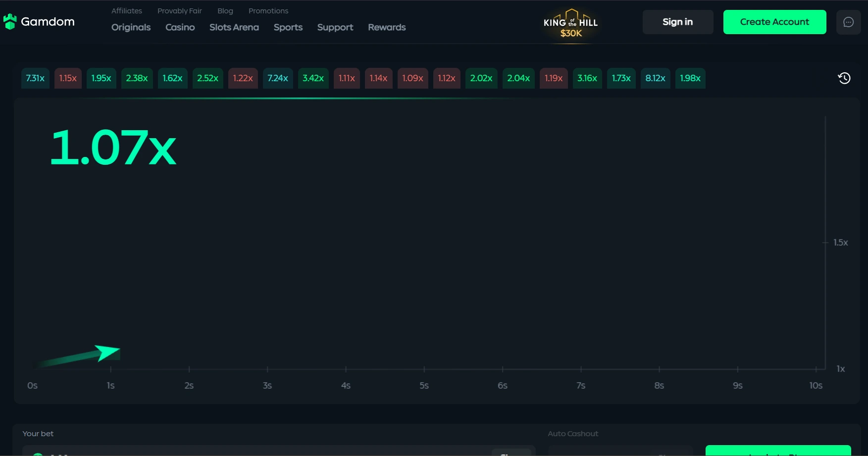Select the 2.02x history result

(481, 78)
